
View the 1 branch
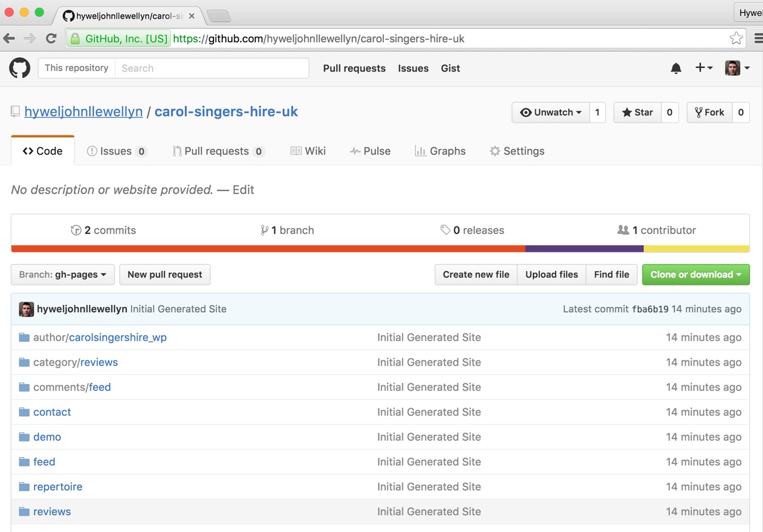[x=287, y=230]
